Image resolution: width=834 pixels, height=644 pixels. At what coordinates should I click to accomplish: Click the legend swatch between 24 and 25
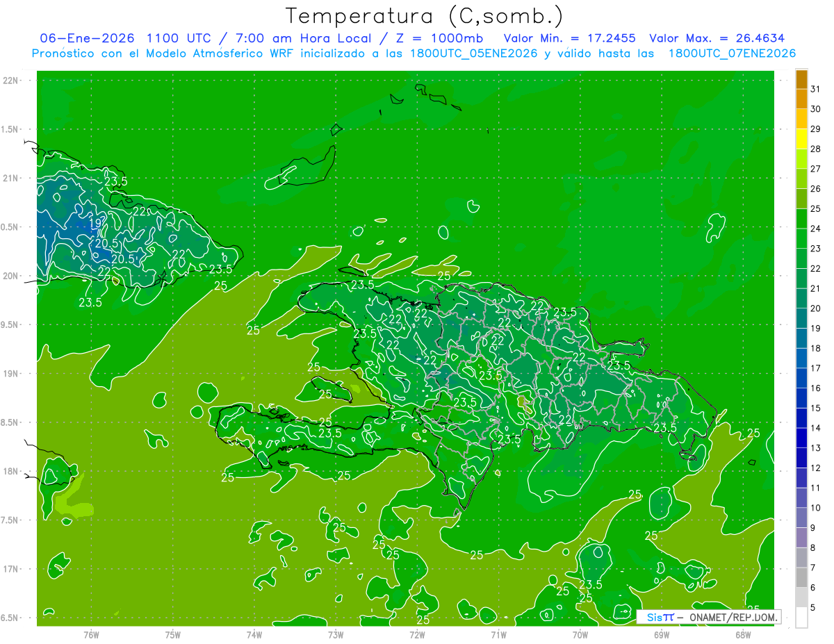click(x=801, y=219)
